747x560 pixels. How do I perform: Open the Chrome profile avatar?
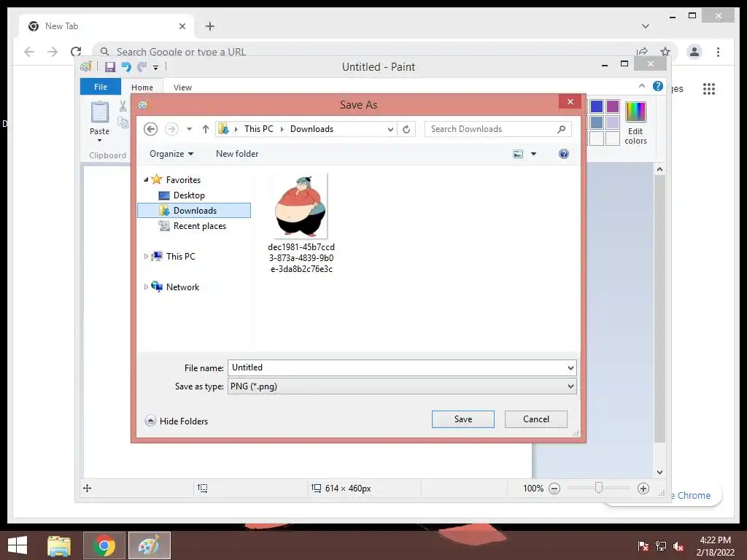click(694, 52)
